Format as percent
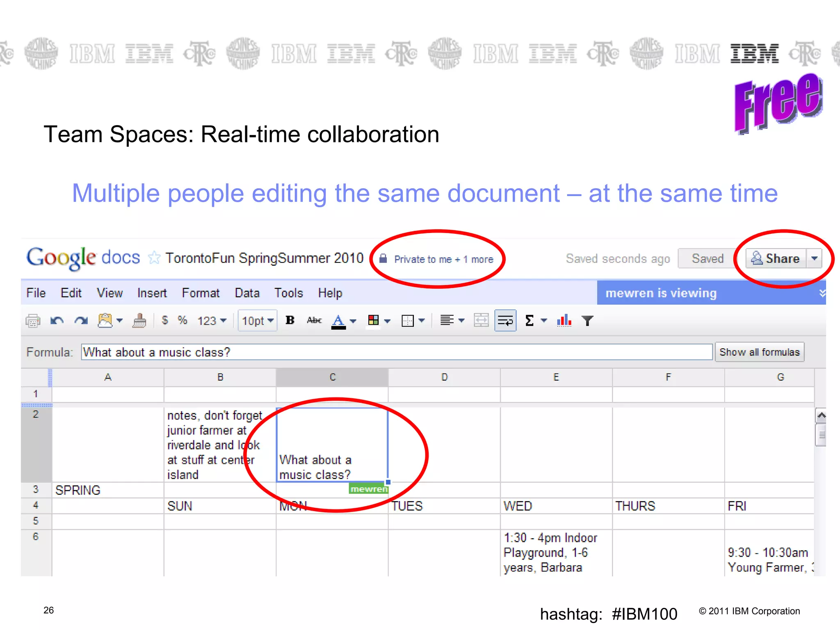This screenshot has width=840, height=630. [x=183, y=320]
